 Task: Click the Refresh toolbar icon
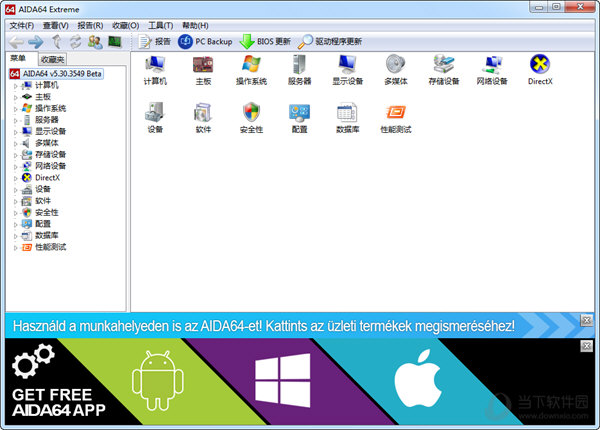click(x=75, y=42)
